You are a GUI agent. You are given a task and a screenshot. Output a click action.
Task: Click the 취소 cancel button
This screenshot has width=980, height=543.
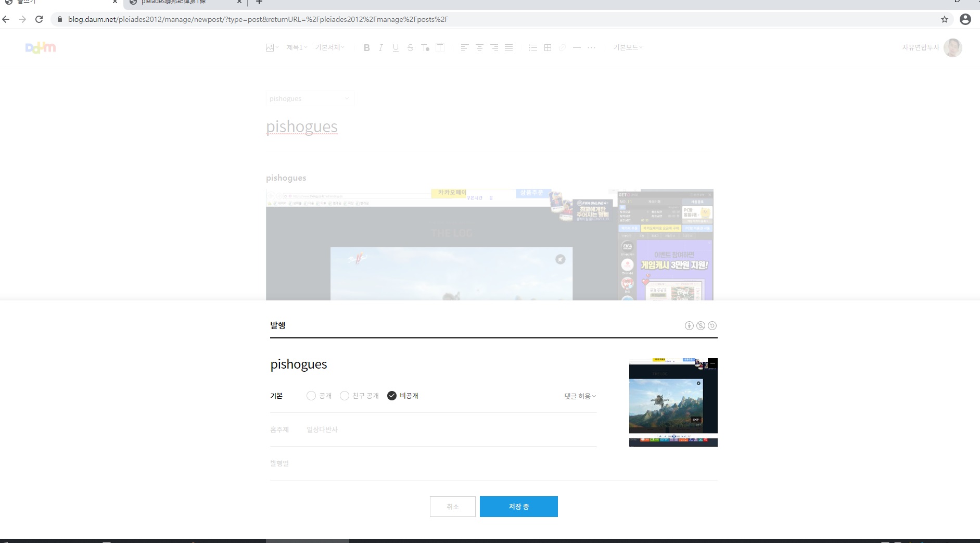click(453, 507)
